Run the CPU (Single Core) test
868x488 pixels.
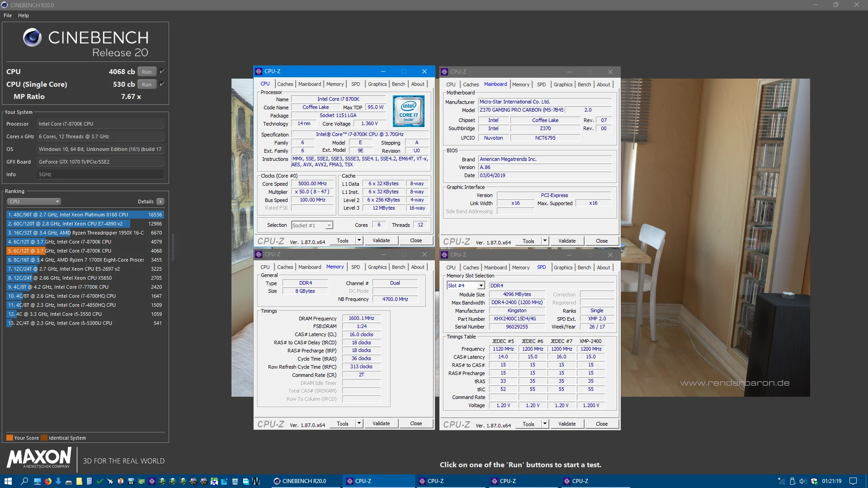pyautogui.click(x=146, y=84)
